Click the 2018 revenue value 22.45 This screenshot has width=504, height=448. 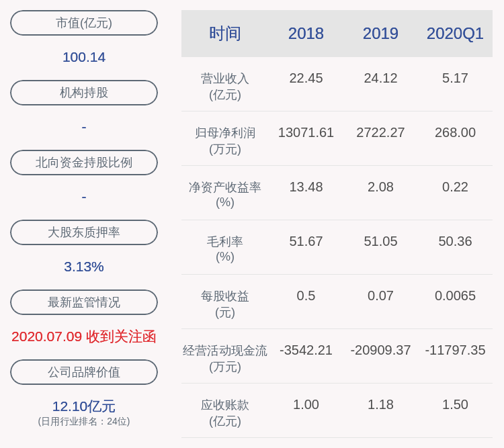(306, 79)
